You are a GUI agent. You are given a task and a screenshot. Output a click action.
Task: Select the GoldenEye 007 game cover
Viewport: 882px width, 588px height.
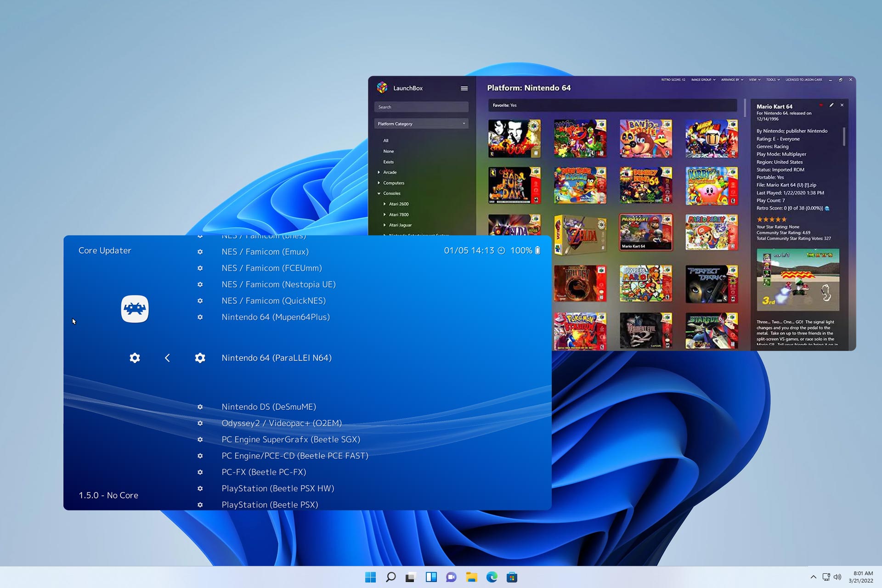[514, 138]
